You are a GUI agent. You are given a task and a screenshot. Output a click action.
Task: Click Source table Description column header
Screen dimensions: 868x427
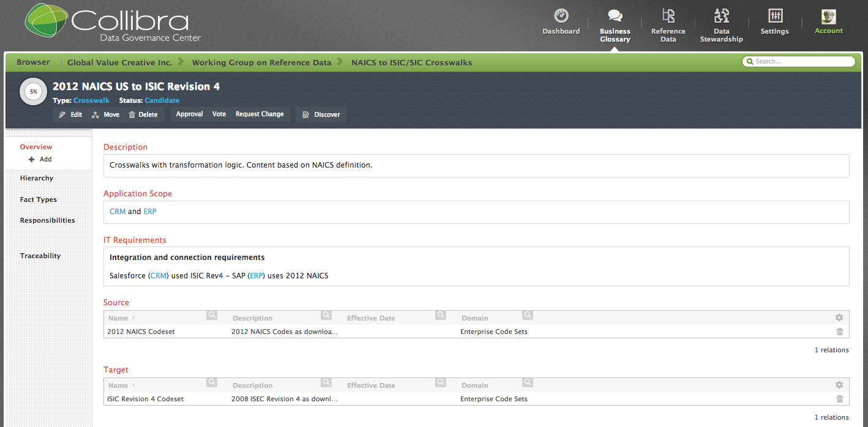click(x=253, y=318)
